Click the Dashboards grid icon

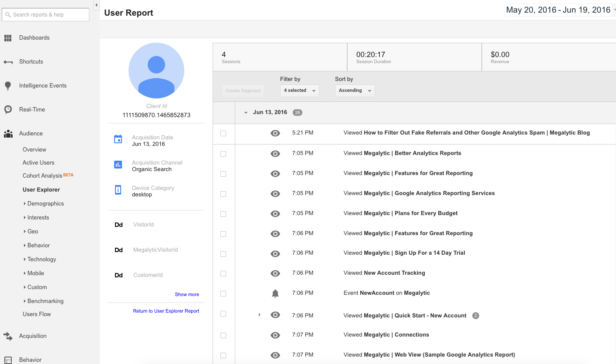point(8,38)
